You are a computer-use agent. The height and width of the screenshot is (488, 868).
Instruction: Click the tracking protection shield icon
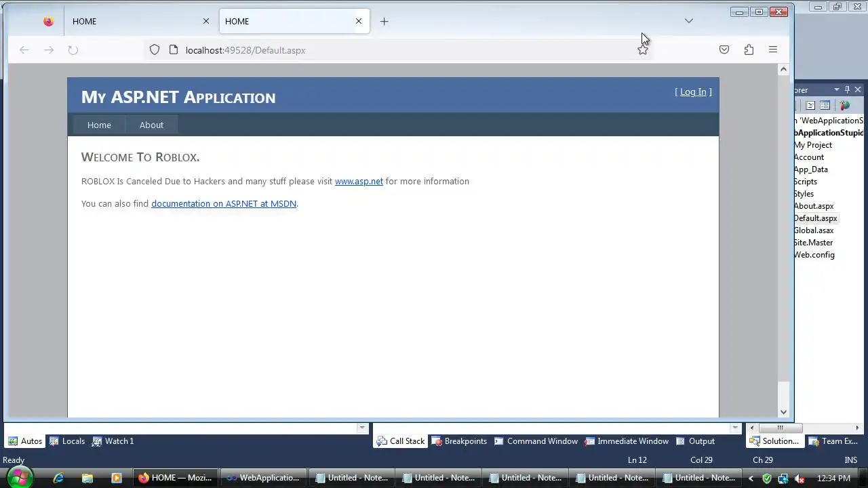pyautogui.click(x=155, y=50)
